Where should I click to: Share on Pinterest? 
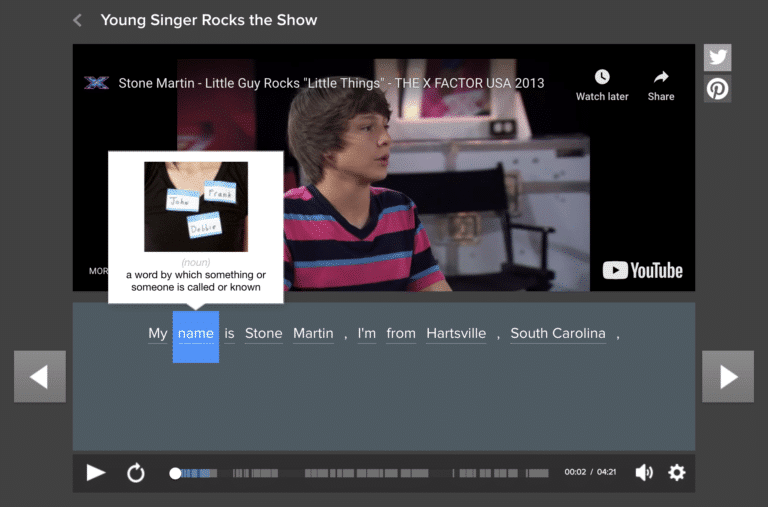click(x=718, y=89)
